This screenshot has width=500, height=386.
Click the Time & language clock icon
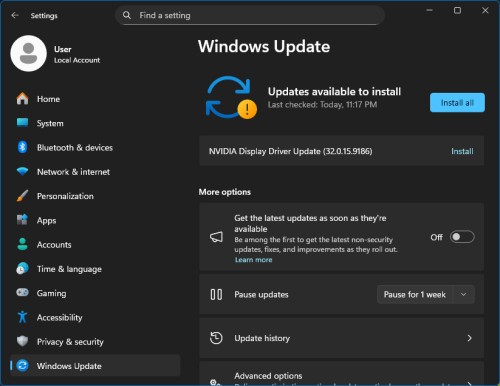tap(22, 269)
